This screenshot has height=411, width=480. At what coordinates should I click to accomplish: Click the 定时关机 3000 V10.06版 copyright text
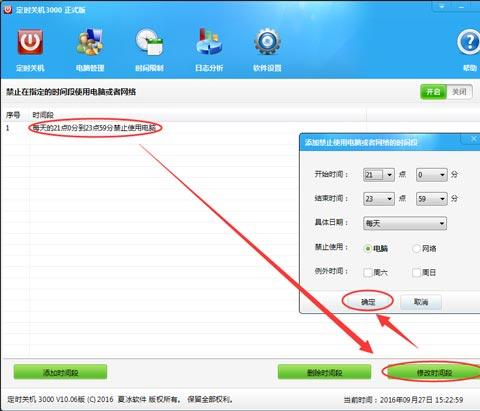120,399
